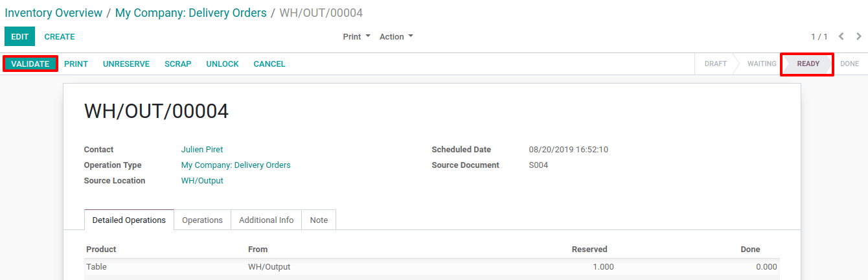Click the CANCEL button
This screenshot has width=868, height=280.
pos(269,64)
